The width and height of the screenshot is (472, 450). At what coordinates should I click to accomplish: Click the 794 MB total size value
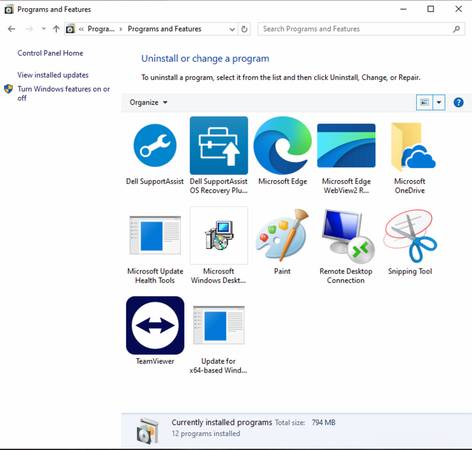coord(323,423)
